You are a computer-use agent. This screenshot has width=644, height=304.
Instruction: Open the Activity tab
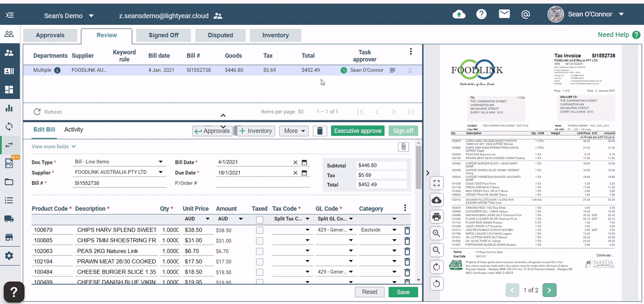click(x=74, y=130)
